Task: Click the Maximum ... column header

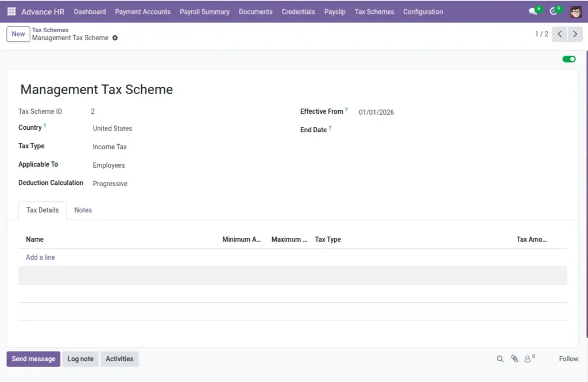Action: pos(289,240)
